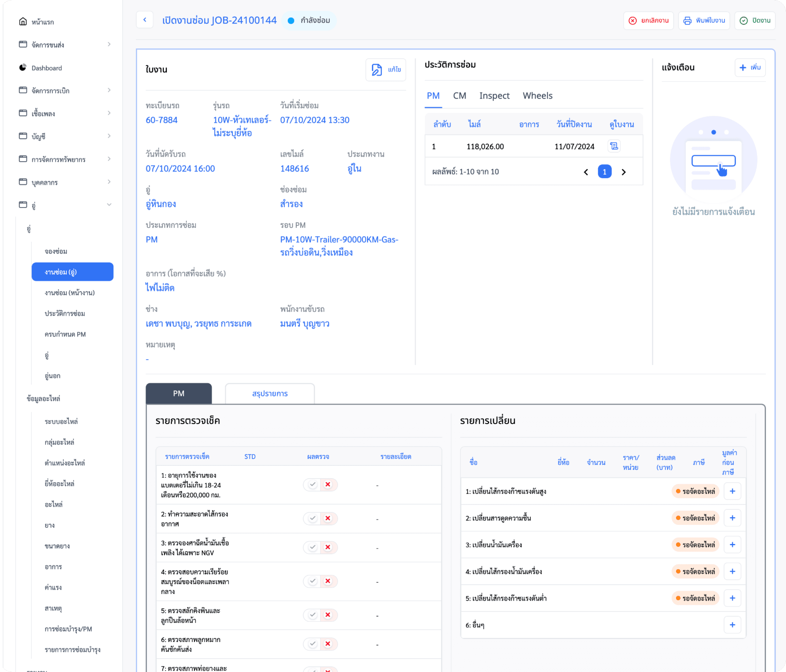This screenshot has width=786, height=672.
Task: Click the plus icon for เปลี่ยนน้ำมันเครื่อง
Action: click(732, 545)
